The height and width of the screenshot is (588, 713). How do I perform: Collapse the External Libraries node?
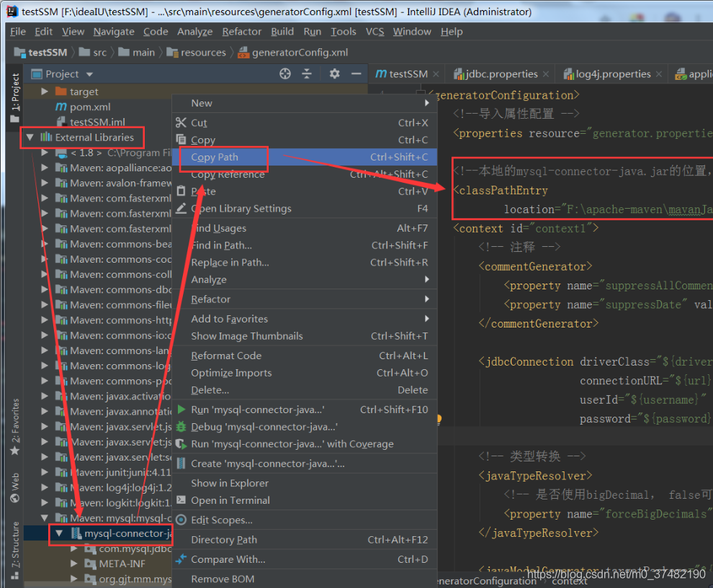[30, 137]
